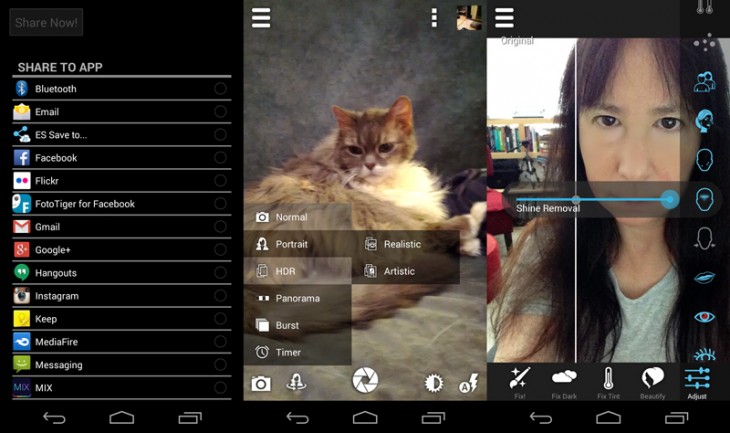The image size is (730, 433).
Task: Open the camera panel hamburger menu
Action: click(261, 18)
